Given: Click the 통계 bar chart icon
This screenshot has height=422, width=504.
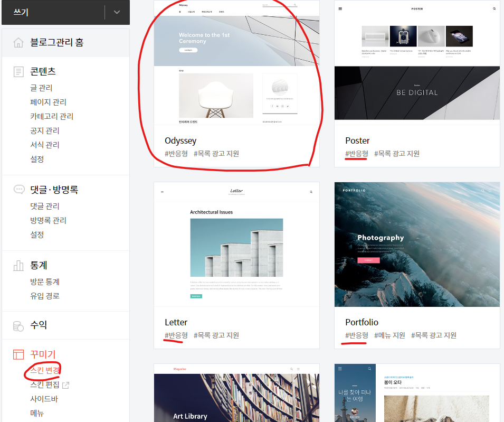Looking at the screenshot, I should (x=18, y=266).
